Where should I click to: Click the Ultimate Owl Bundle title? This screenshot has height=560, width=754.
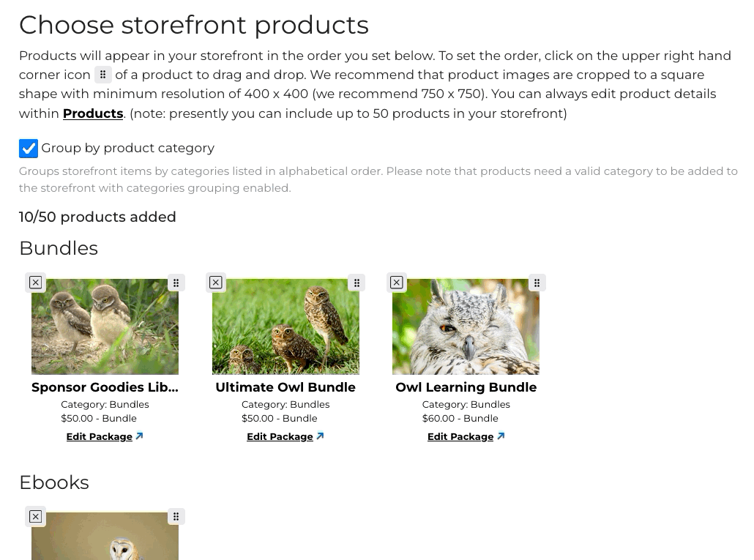pos(285,387)
